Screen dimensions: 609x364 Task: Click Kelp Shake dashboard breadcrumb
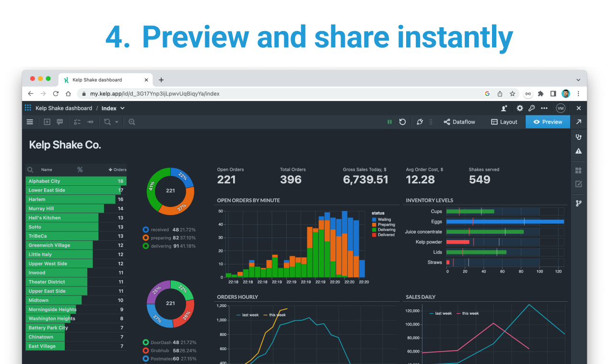pos(64,108)
